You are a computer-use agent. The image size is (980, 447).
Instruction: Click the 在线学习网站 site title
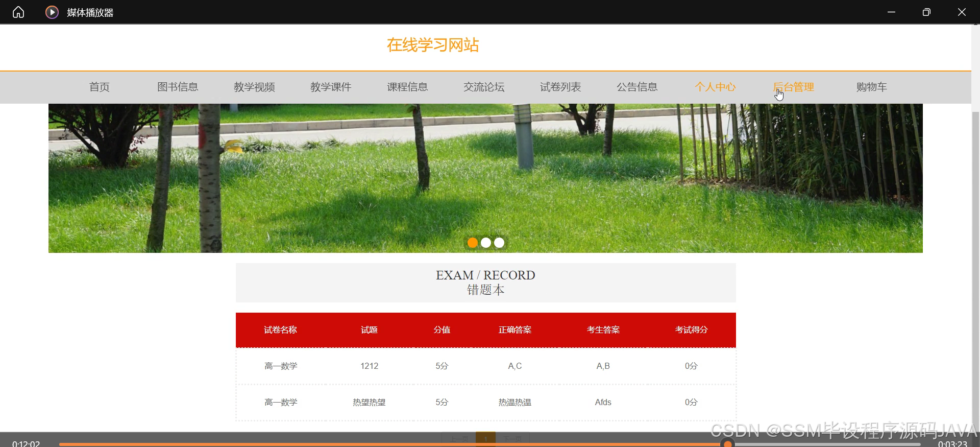[x=433, y=45]
